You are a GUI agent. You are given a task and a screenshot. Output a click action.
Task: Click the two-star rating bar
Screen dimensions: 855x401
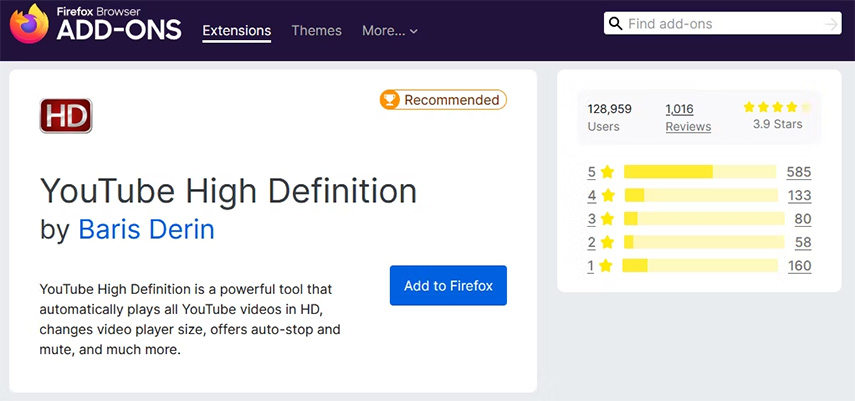coord(705,242)
